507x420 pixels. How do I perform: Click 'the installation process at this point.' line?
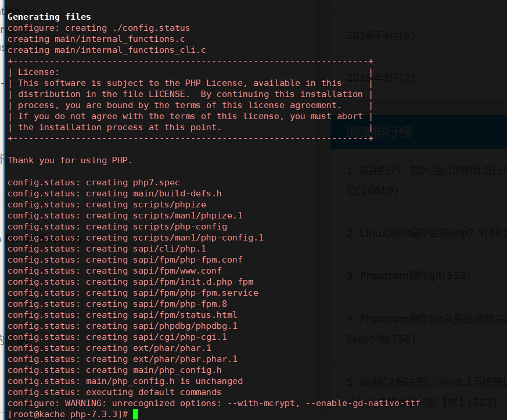(120, 127)
